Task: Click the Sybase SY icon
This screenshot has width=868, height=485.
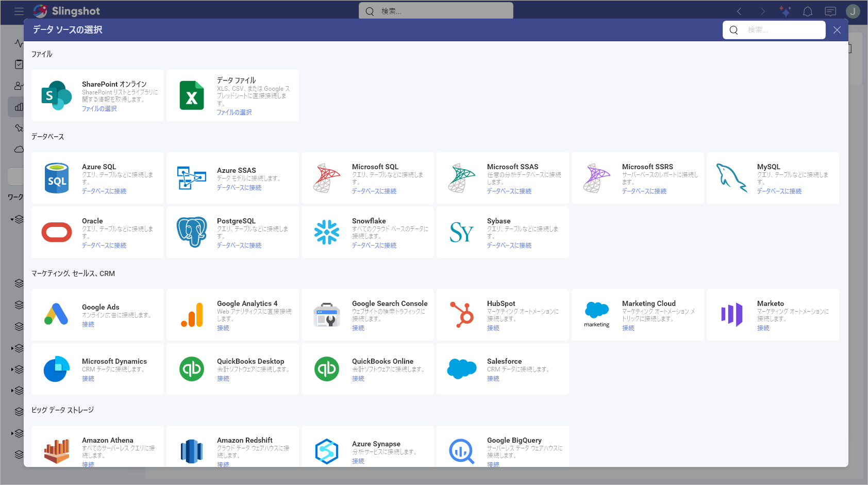Action: [461, 232]
